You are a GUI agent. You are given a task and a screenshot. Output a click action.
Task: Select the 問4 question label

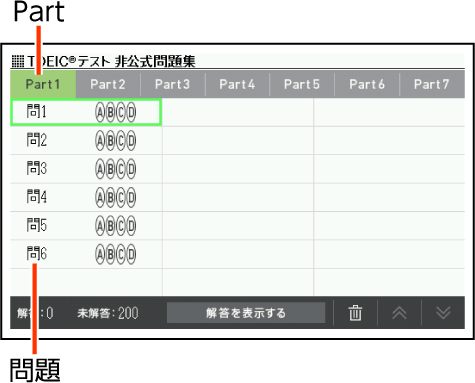[x=37, y=196]
